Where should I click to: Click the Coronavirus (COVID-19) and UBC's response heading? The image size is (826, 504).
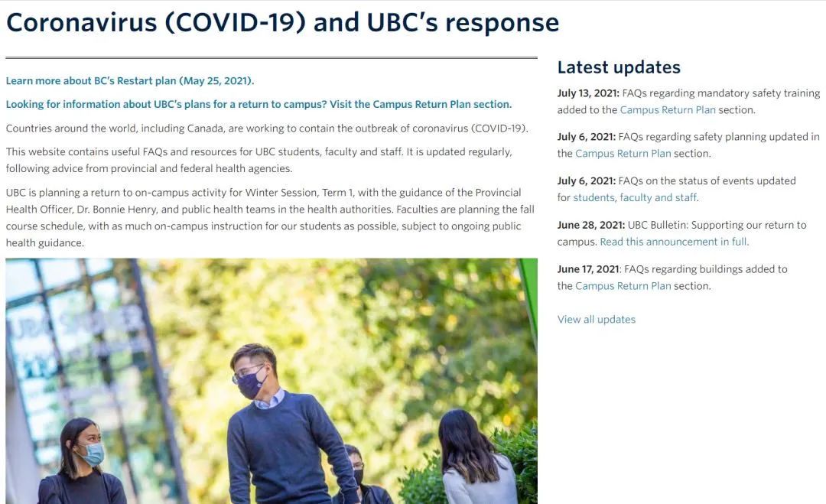click(282, 23)
